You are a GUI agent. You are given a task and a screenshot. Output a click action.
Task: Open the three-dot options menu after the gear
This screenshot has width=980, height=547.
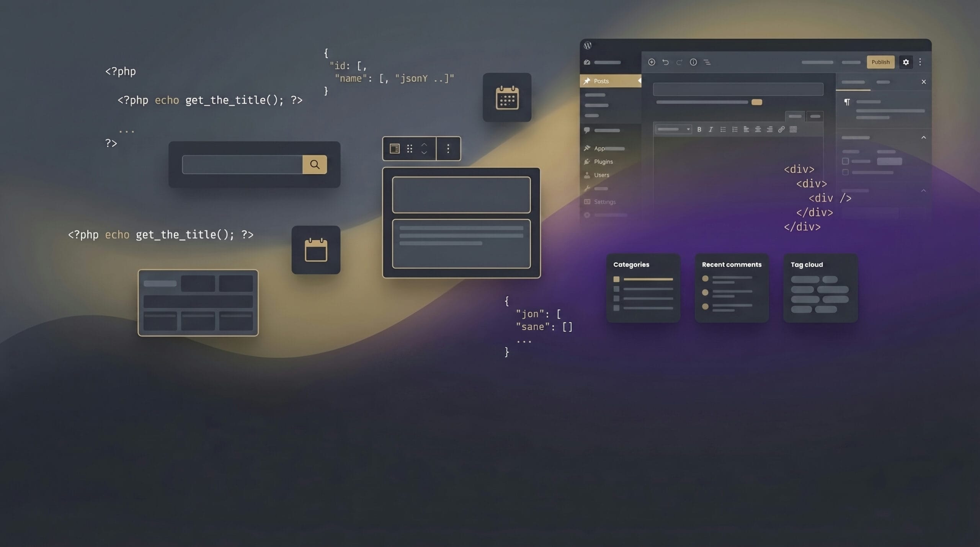(920, 62)
